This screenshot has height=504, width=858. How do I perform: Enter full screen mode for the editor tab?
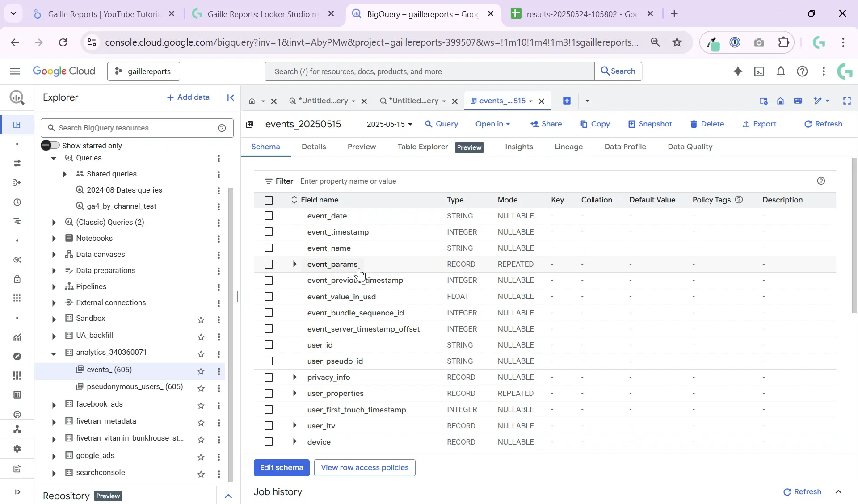click(847, 101)
